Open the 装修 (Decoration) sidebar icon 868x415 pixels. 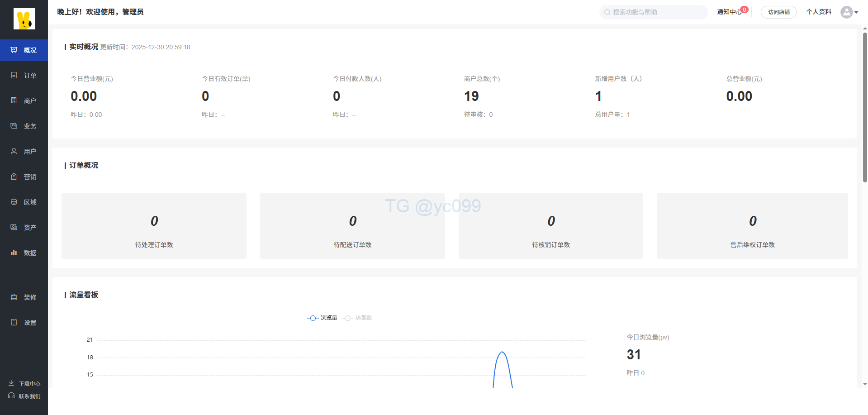[x=14, y=297]
